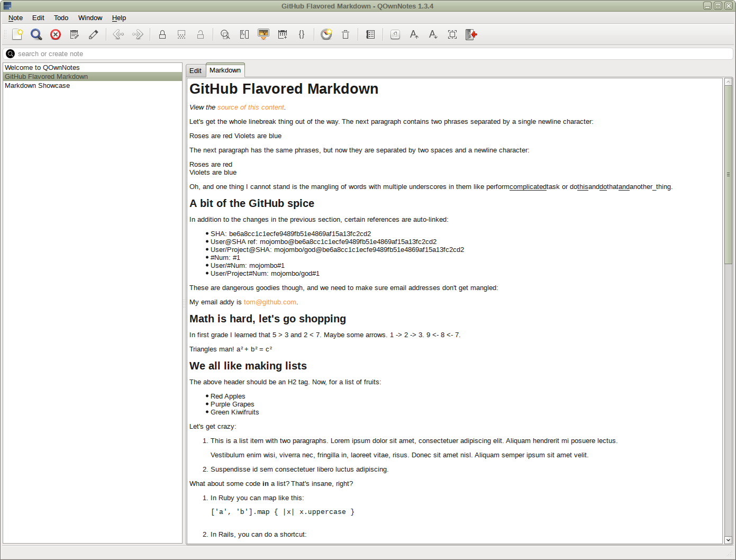Click the dotted edit encrypted note icon
Viewport: 736px width, 560px height.
(181, 34)
